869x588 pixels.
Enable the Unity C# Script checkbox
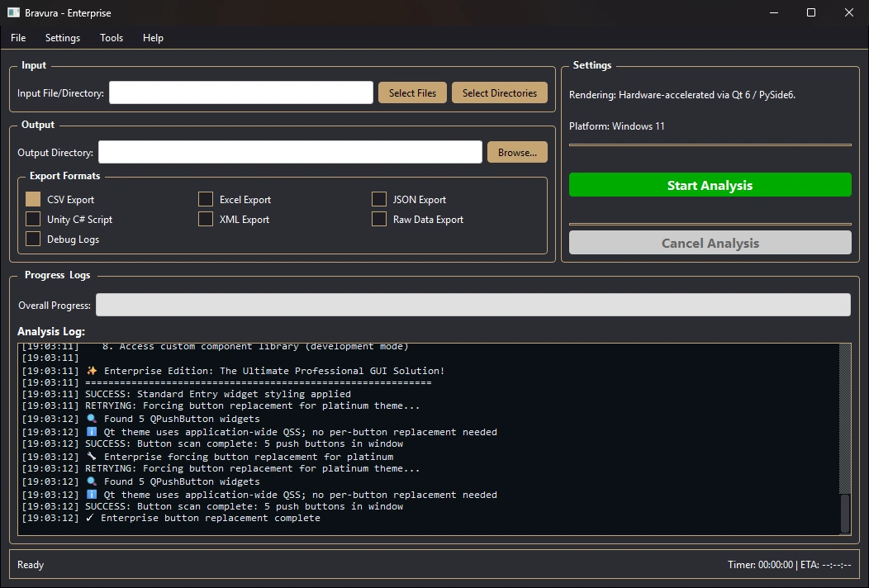coord(33,219)
